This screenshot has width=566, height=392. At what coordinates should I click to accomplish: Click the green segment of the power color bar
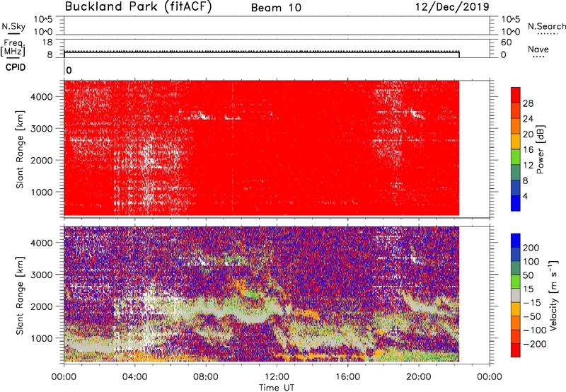tap(516, 157)
